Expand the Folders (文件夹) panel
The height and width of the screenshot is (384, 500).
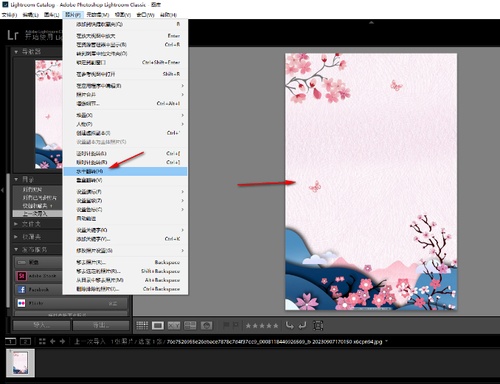pyautogui.click(x=16, y=224)
